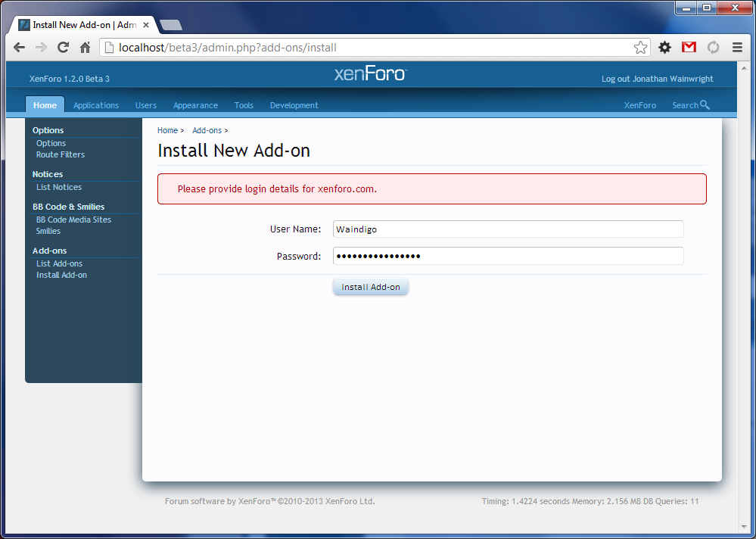Click the sync arrows extension icon
The image size is (756, 539).
[x=713, y=47]
